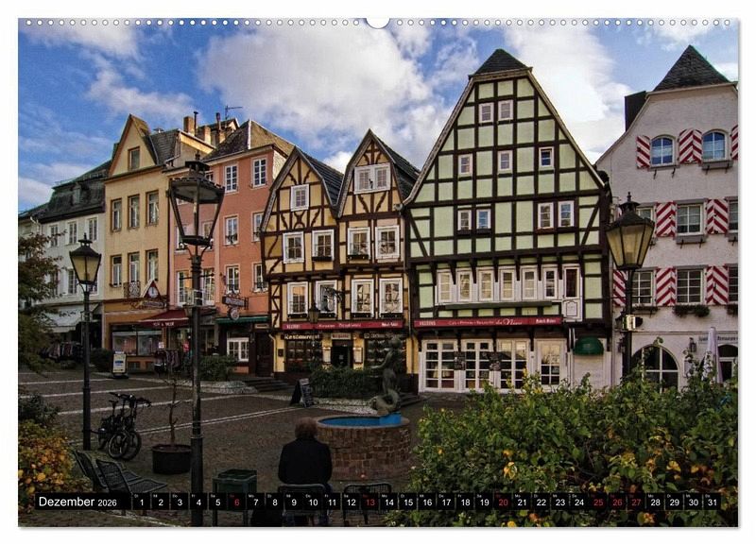Select red-marked day 20

(x=502, y=502)
